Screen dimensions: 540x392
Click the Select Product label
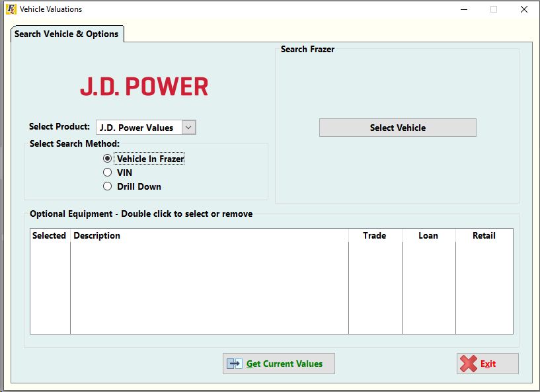[x=59, y=126]
